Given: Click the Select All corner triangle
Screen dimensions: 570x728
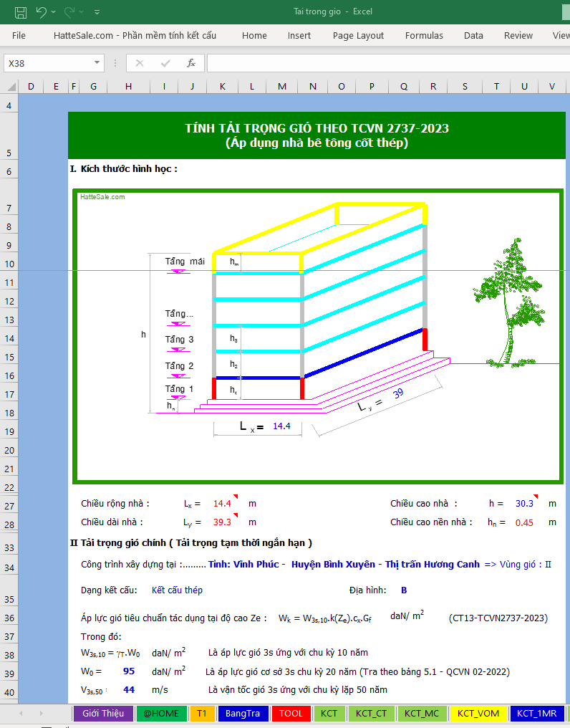Looking at the screenshot, I should [x=11, y=87].
